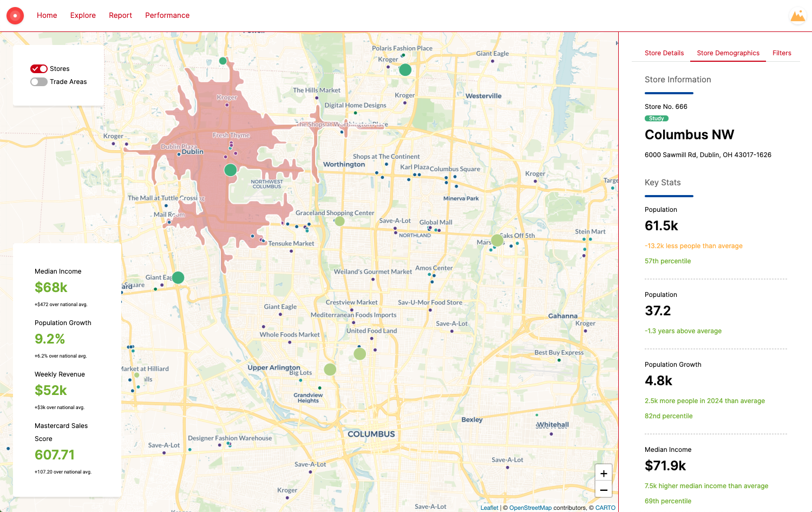This screenshot has height=512, width=812.
Task: Zoom out on the map
Action: (604, 490)
